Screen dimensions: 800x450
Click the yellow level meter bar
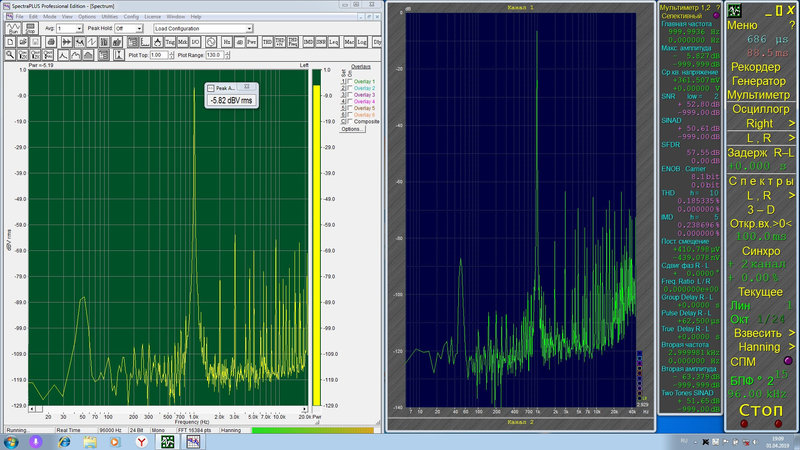pos(316,245)
